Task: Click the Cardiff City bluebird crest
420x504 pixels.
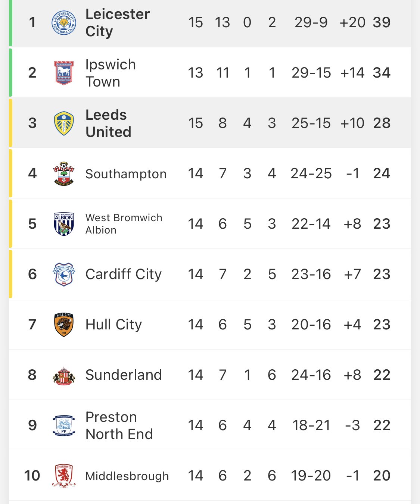Action: click(64, 274)
